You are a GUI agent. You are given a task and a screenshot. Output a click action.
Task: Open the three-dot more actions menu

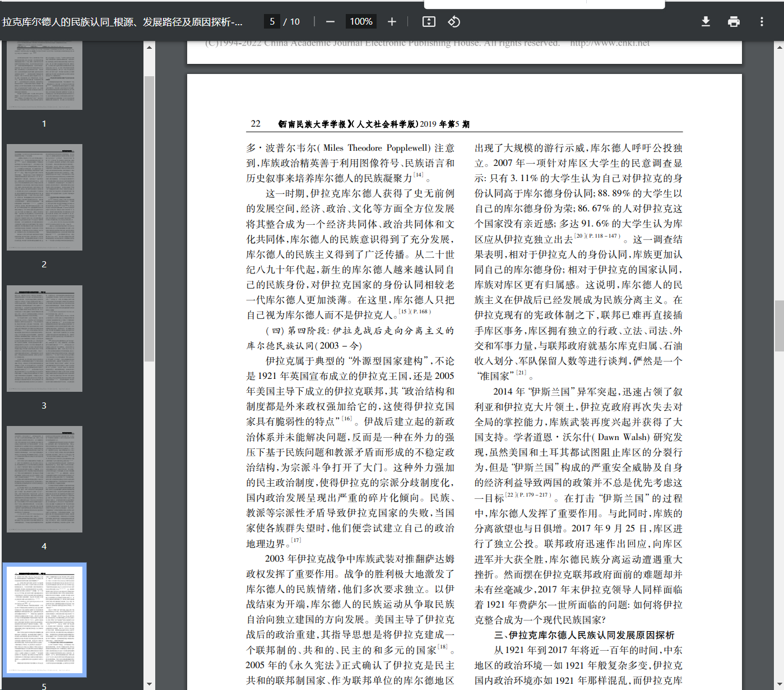[x=762, y=22]
